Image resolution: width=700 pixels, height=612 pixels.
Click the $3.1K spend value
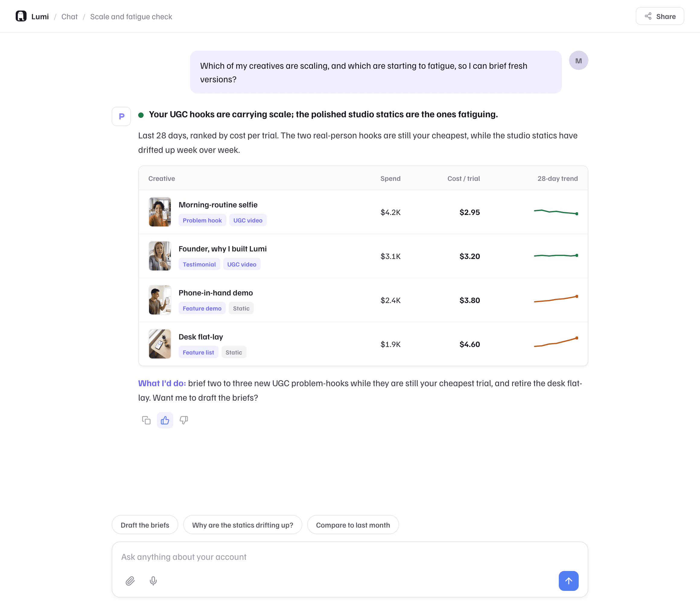tap(390, 256)
